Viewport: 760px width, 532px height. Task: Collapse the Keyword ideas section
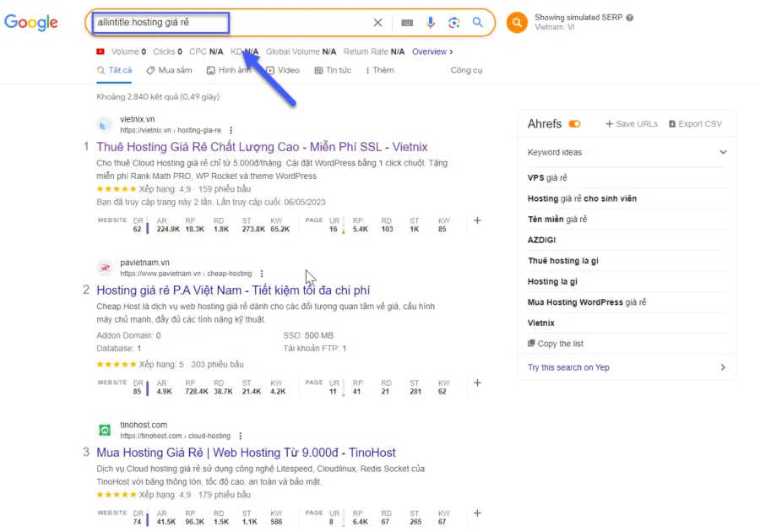click(x=722, y=152)
